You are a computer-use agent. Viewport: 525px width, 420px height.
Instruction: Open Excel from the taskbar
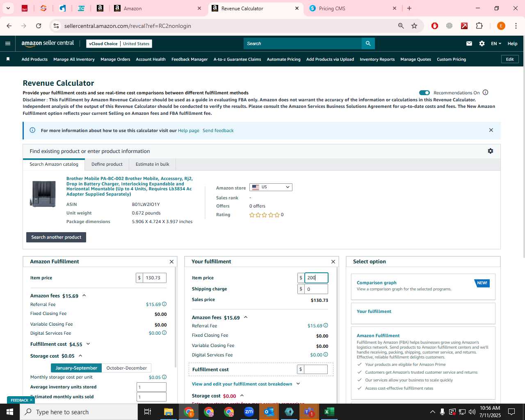(x=329, y=412)
